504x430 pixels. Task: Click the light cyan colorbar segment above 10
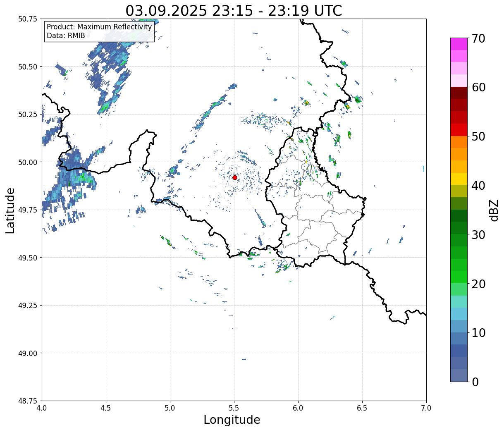point(459,314)
